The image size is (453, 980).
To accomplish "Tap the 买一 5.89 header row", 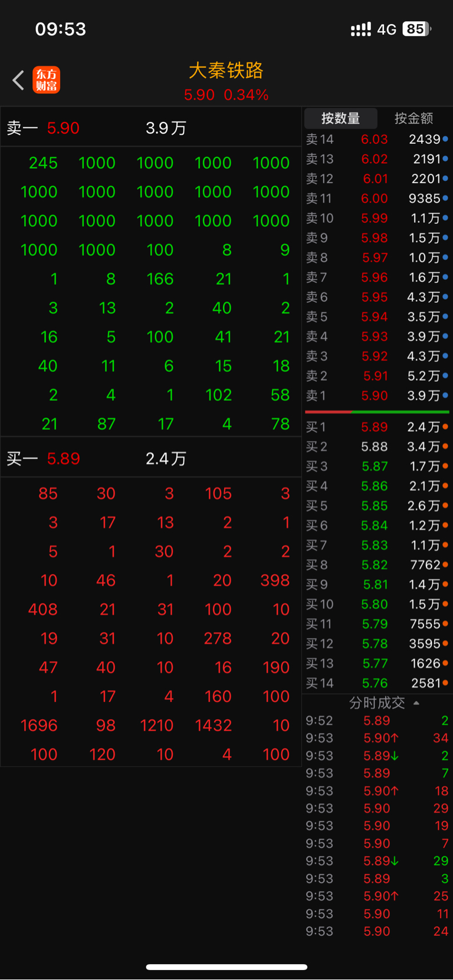I will (151, 458).
